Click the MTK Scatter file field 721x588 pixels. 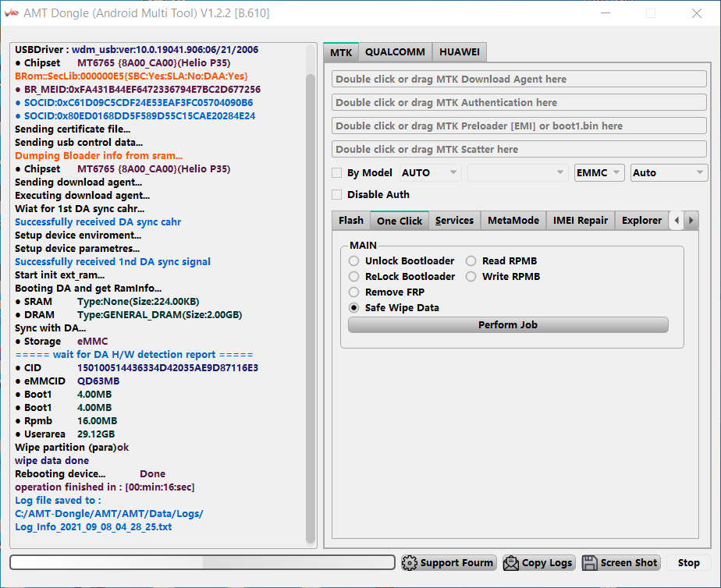point(519,149)
